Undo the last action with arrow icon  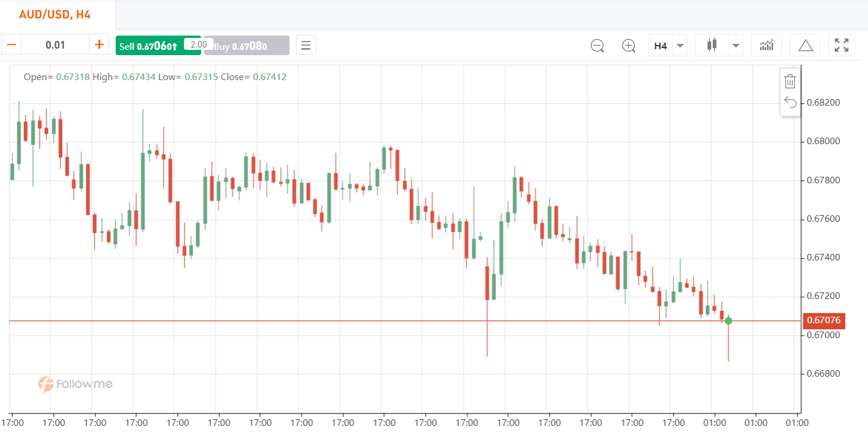pyautogui.click(x=790, y=102)
